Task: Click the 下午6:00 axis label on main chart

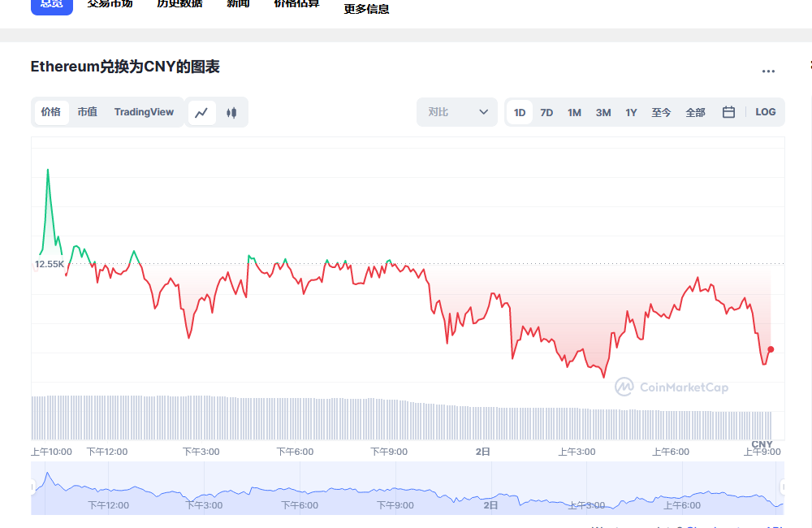Action: pos(296,452)
